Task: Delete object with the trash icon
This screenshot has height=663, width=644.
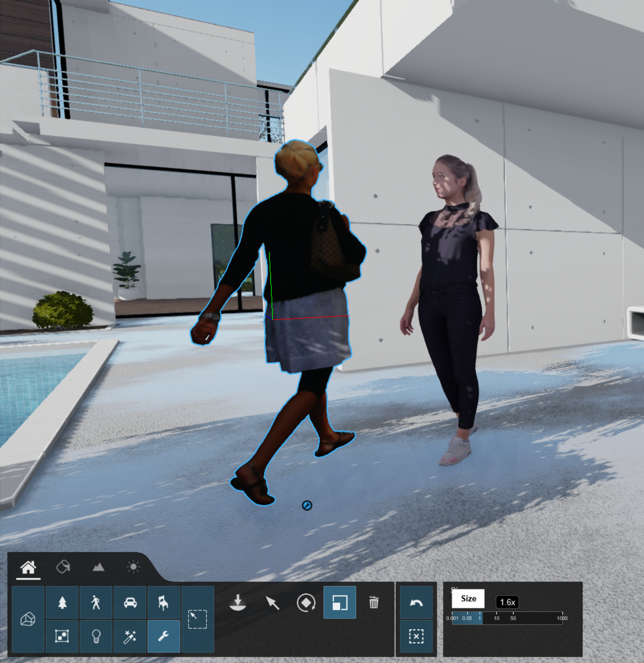Action: coord(373,603)
